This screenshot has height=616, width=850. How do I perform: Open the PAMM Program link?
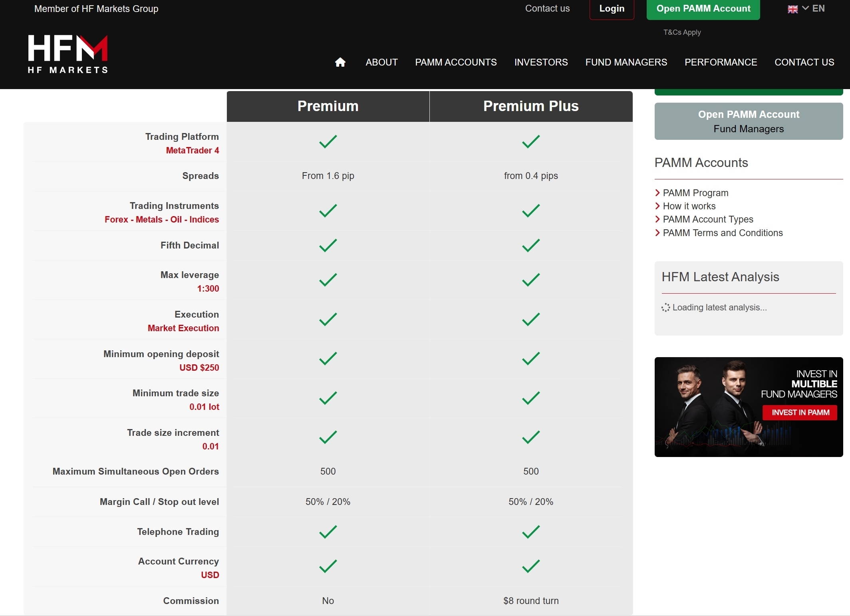(695, 193)
